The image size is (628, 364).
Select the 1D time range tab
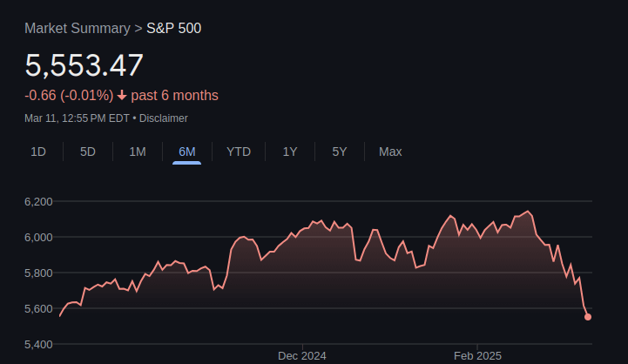coord(38,152)
